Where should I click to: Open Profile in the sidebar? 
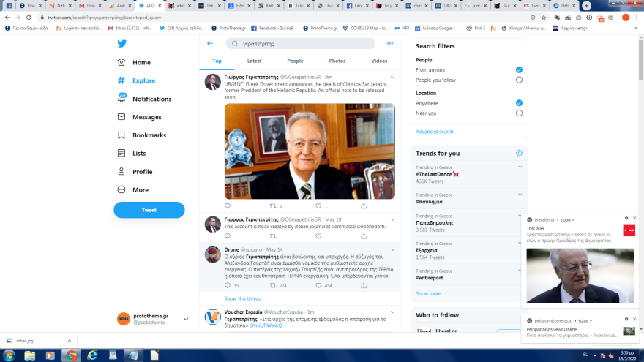tap(135, 172)
